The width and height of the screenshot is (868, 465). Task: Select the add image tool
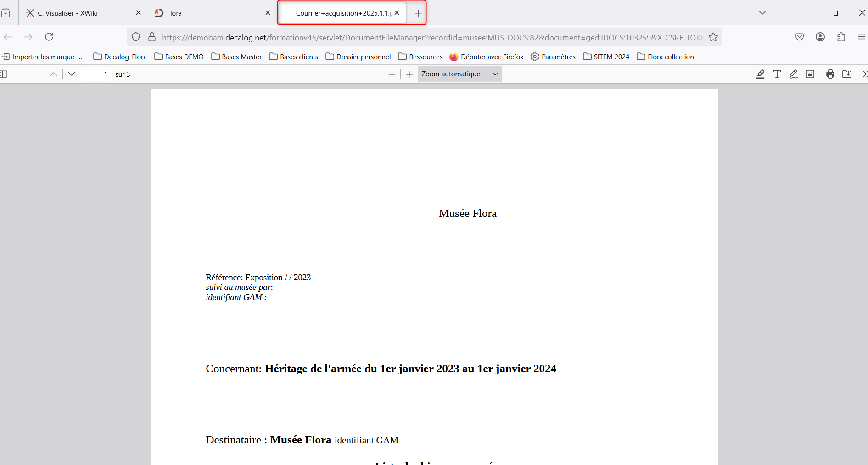point(810,74)
